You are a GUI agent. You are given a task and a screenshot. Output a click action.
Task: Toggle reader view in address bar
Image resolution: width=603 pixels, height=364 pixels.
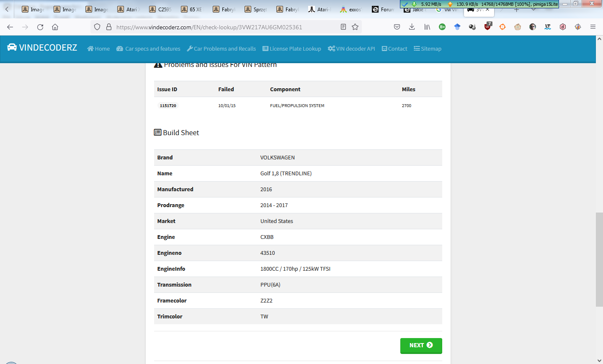tap(343, 27)
